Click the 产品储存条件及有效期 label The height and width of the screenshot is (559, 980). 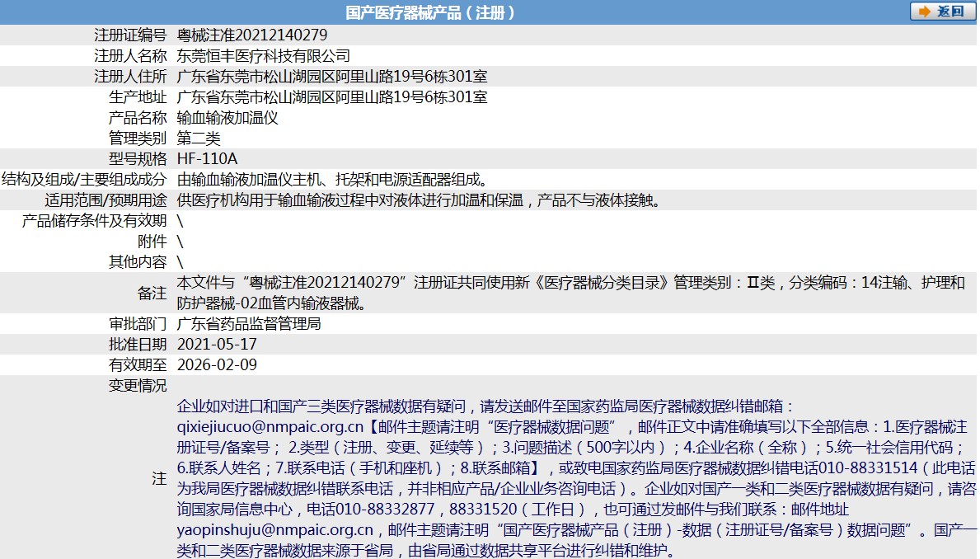95,221
